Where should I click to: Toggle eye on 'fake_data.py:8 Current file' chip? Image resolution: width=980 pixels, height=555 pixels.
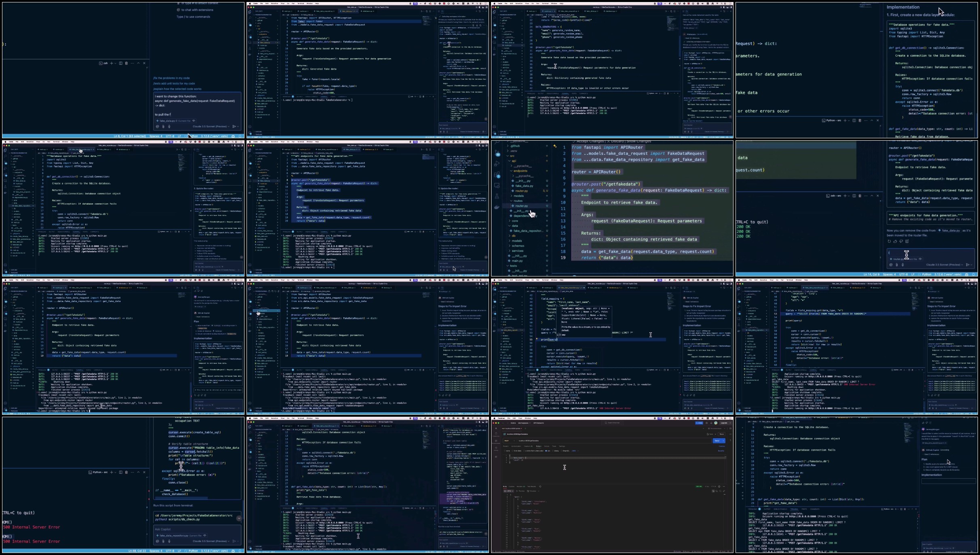(x=194, y=120)
